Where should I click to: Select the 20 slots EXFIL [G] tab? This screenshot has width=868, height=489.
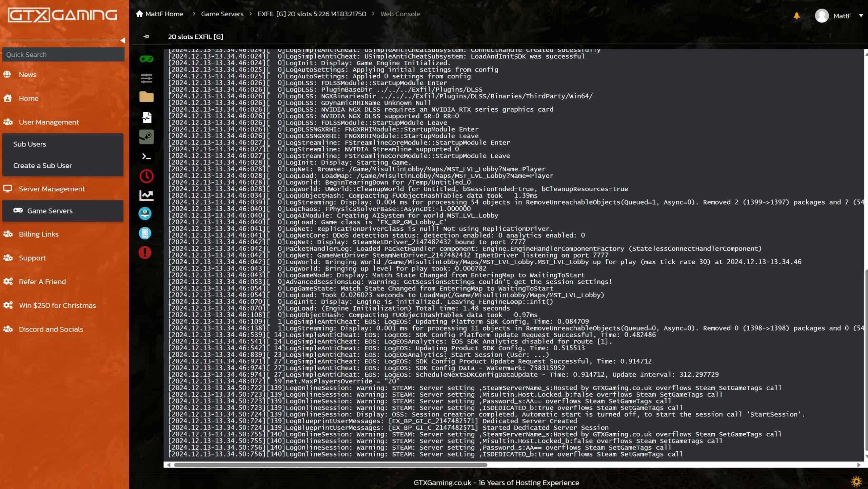(196, 37)
